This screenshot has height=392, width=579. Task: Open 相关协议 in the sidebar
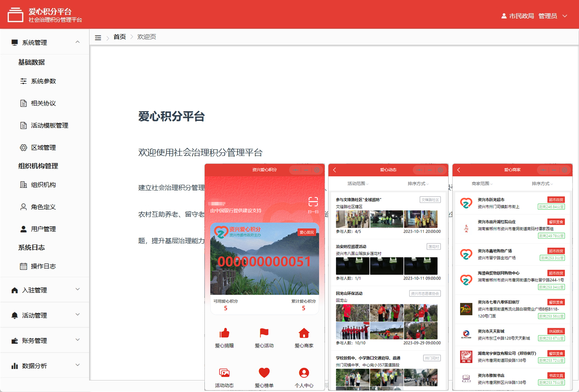(44, 103)
